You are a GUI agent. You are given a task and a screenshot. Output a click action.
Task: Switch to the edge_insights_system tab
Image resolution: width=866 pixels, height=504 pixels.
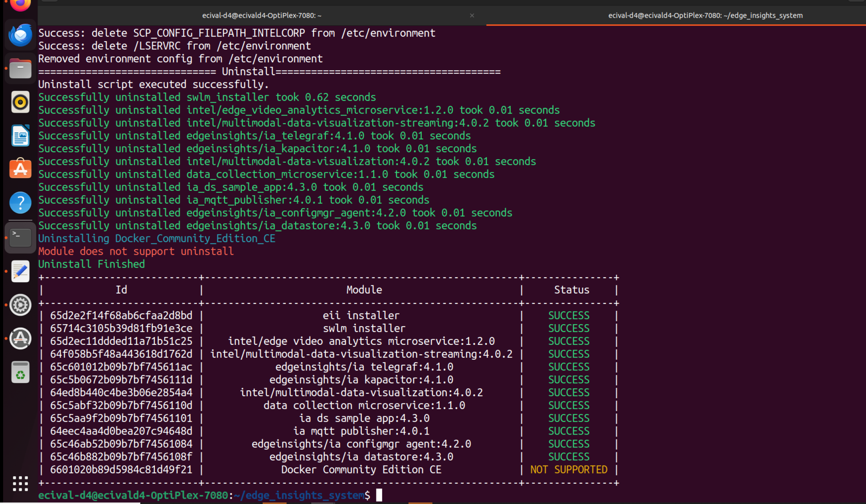pyautogui.click(x=705, y=15)
